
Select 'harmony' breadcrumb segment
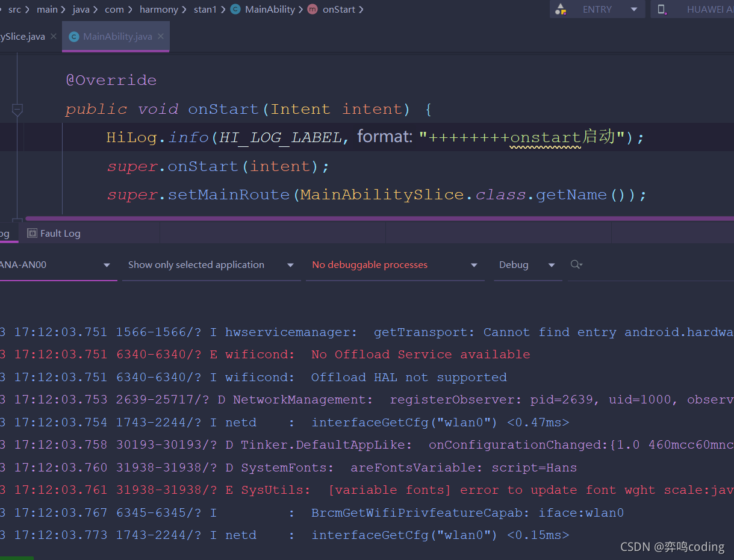coord(158,9)
